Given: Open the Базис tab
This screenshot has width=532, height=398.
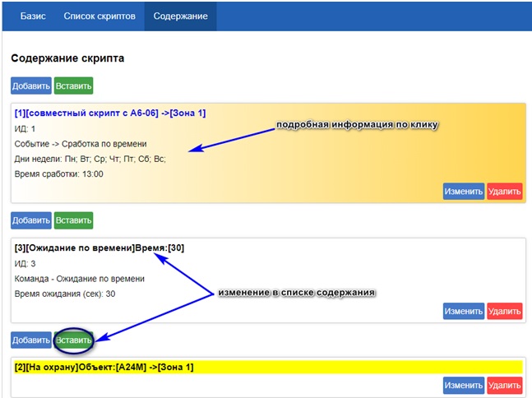Looking at the screenshot, I should coord(32,16).
